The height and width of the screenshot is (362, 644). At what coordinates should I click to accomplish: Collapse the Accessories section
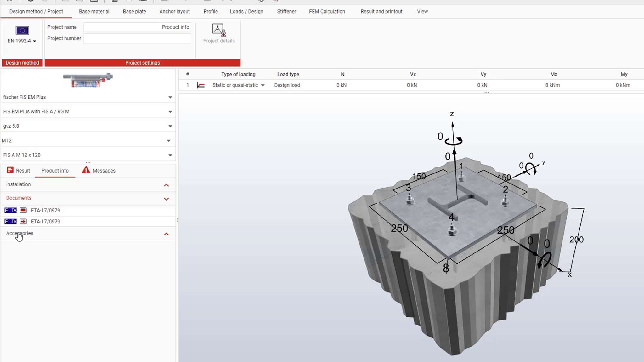pos(166,234)
